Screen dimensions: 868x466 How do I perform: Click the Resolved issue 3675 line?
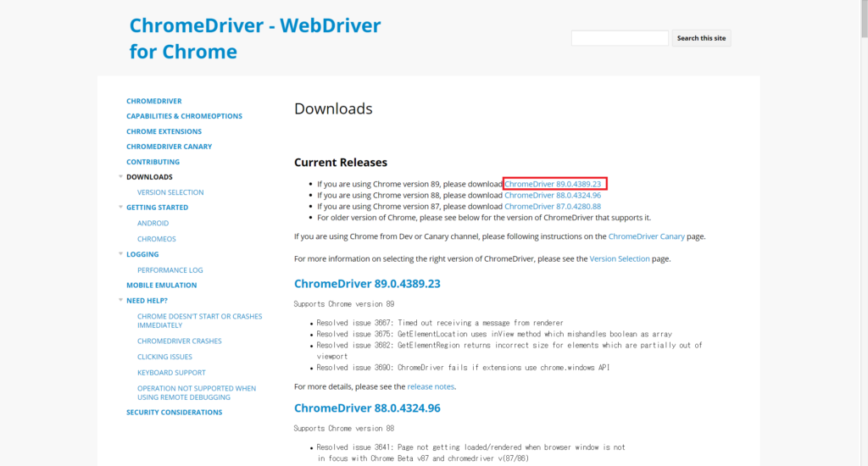[494, 335]
